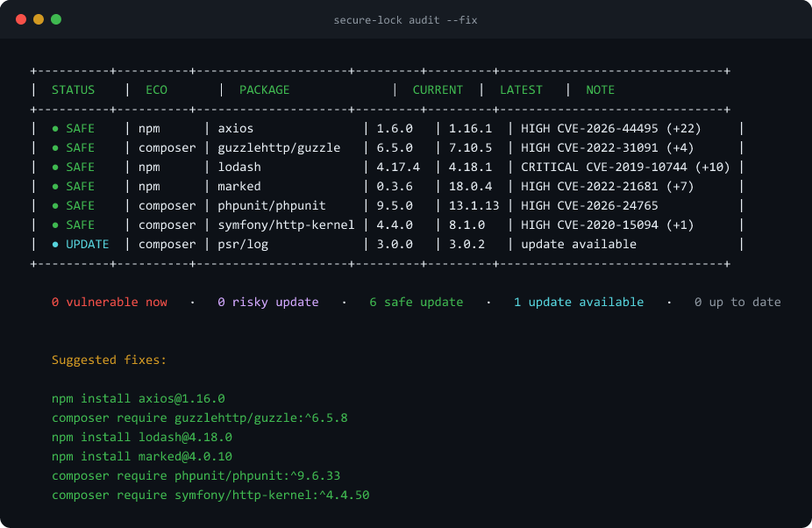Click the command npm install marked@4.0.10
812x528 pixels.
[x=142, y=456]
